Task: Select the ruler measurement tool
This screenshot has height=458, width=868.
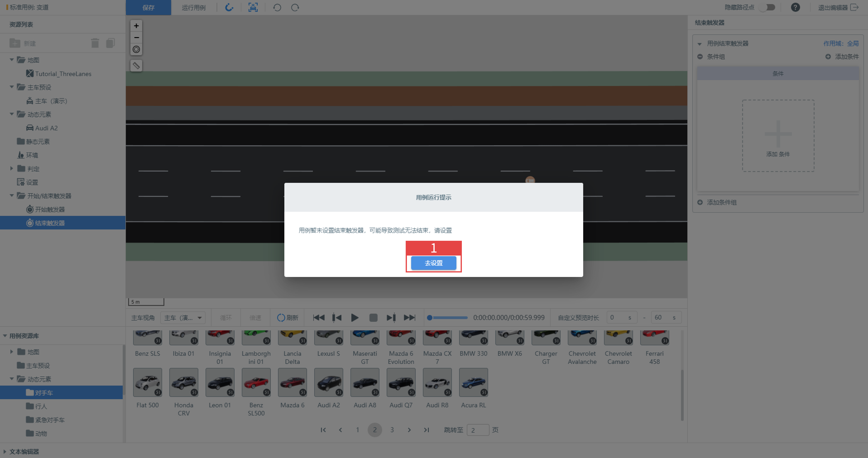Action: point(136,66)
